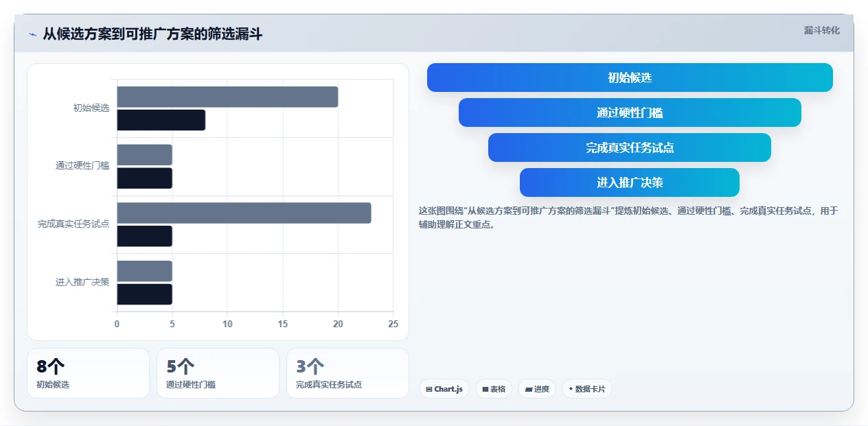The height and width of the screenshot is (426, 868).
Task: Click the gray bar for 通过硬性门槛
Action: point(144,154)
